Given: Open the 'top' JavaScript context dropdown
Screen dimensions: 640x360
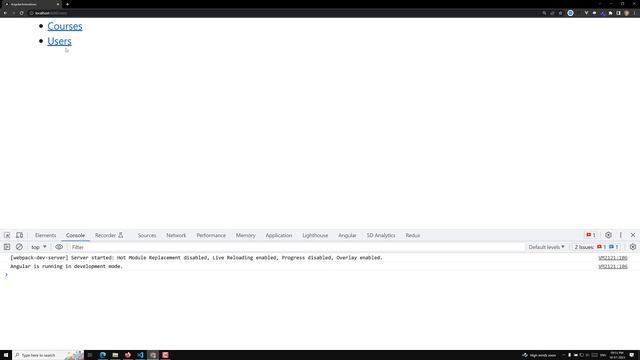Looking at the screenshot, I should pos(39,247).
